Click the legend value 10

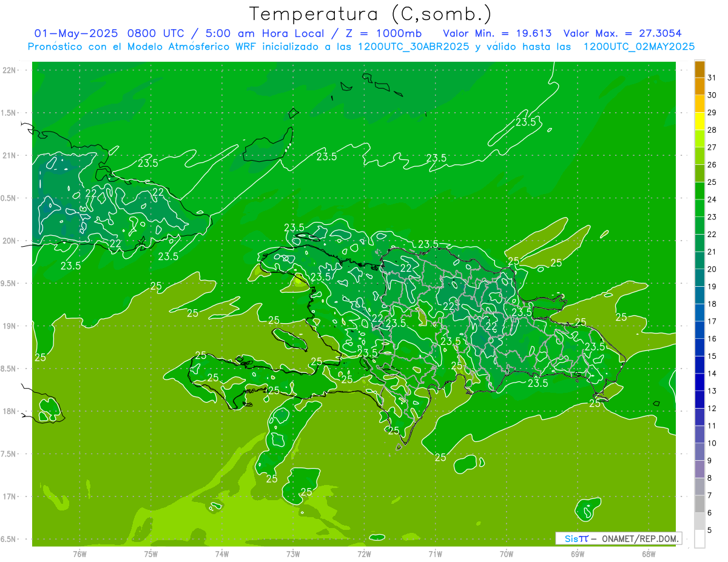coord(712,443)
